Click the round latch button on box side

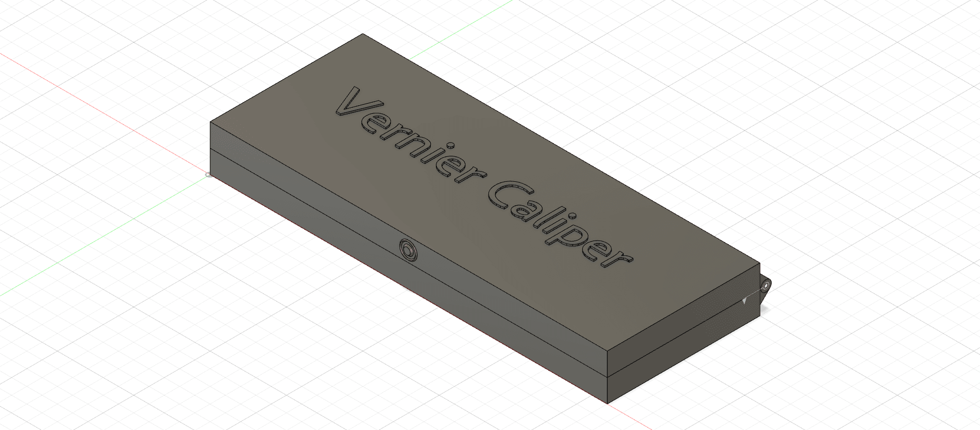[409, 250]
